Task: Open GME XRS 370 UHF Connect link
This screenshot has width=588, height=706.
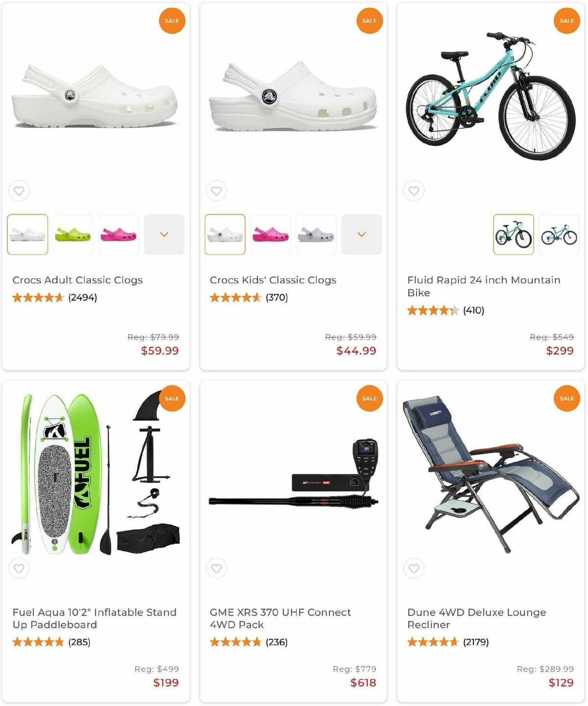Action: coord(280,618)
